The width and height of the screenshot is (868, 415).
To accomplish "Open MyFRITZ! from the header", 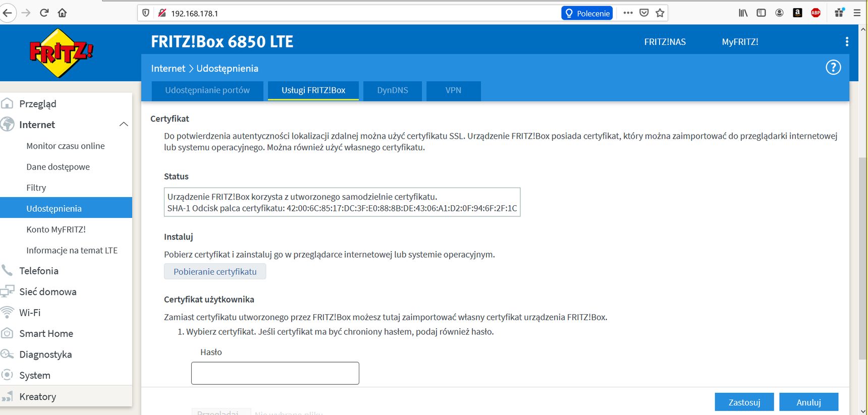I will pyautogui.click(x=740, y=42).
